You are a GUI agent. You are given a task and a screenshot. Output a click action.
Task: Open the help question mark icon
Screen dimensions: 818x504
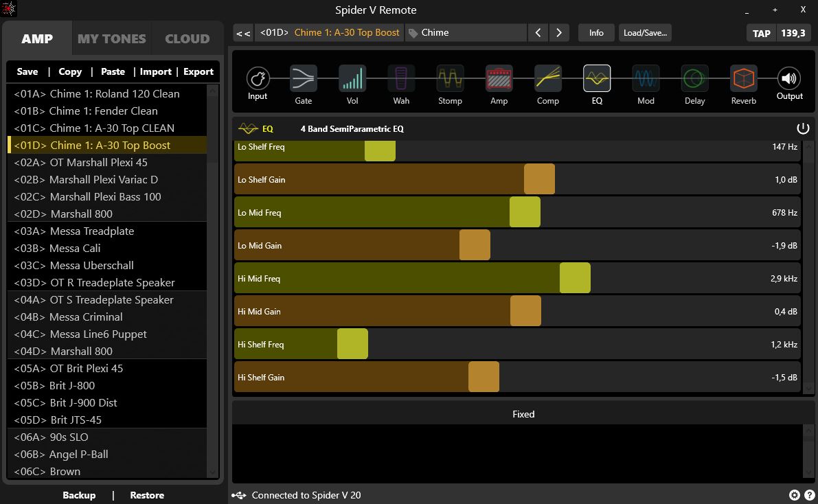coord(810,495)
